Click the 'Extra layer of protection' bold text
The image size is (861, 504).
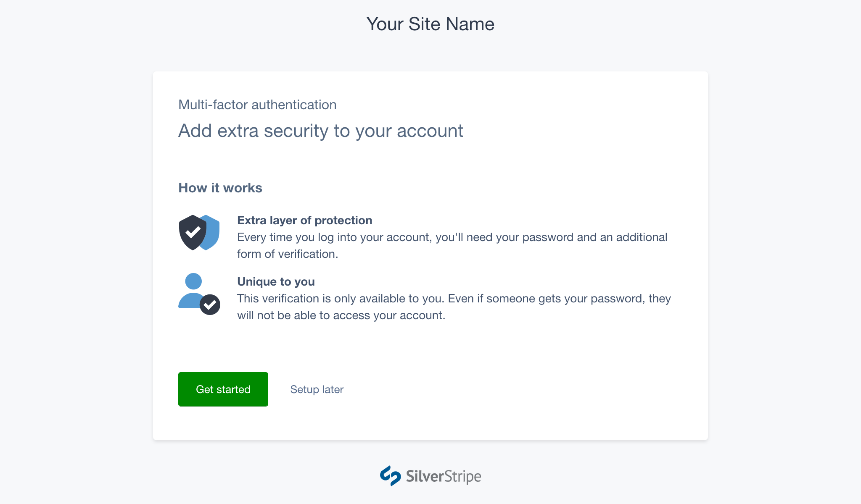click(304, 220)
